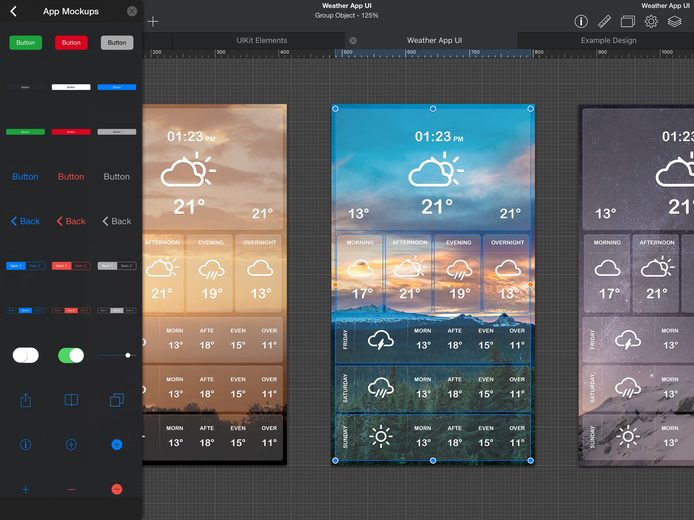Pick the thin white bar button mockup

pyautogui.click(x=71, y=87)
